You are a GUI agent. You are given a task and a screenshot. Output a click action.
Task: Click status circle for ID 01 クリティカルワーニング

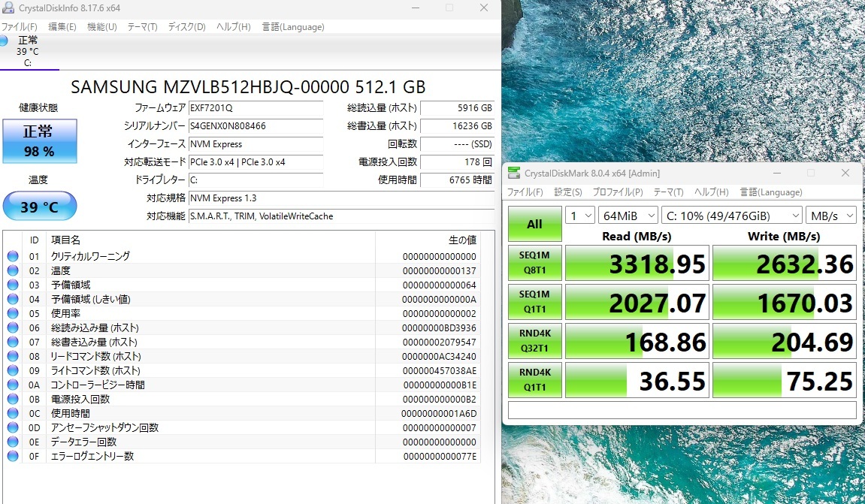13,256
